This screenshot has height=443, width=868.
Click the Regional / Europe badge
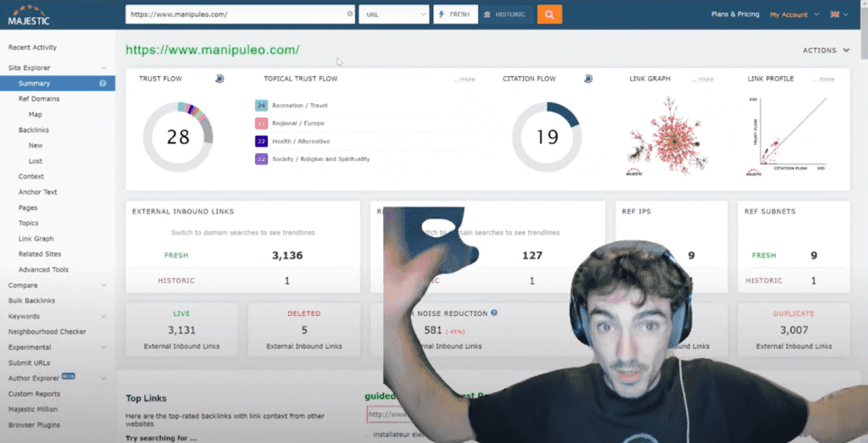(261, 123)
